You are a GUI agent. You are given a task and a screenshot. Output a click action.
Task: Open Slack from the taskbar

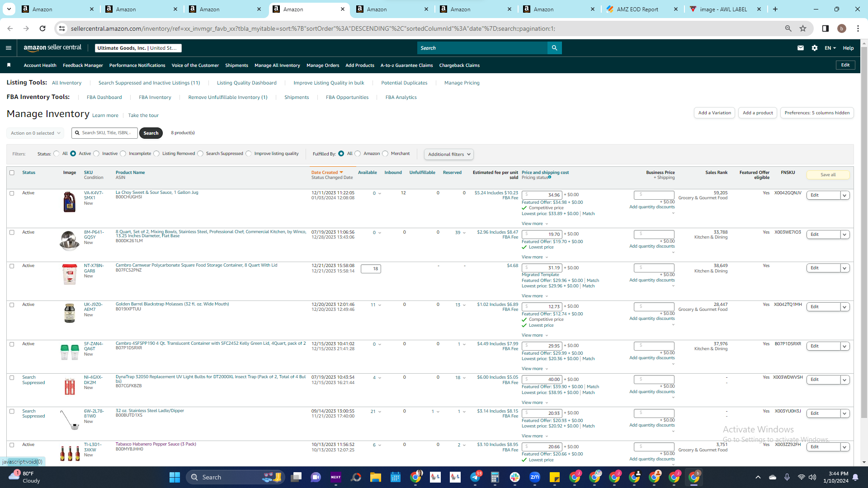coord(515,477)
